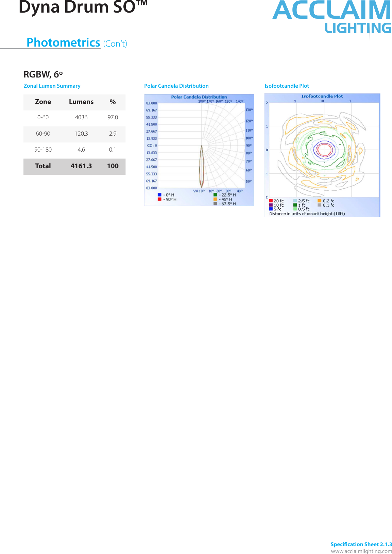Image resolution: width=392 pixels, height=554 pixels.
Task: Click the dark green 1 fc swatch
Action: tap(295, 205)
